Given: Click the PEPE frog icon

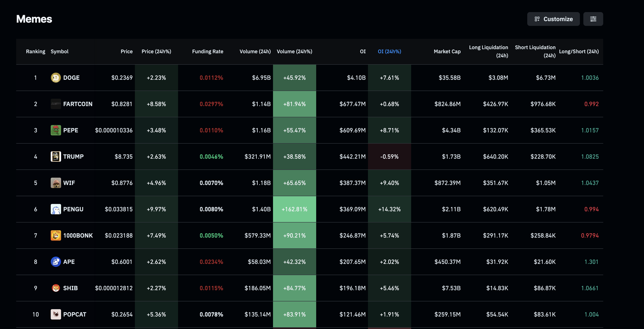Looking at the screenshot, I should click(56, 130).
